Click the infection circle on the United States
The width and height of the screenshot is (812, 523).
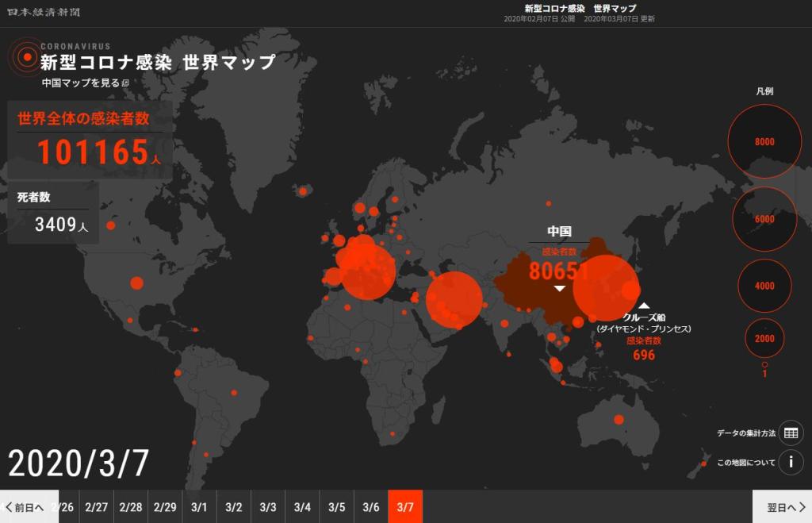point(136,283)
